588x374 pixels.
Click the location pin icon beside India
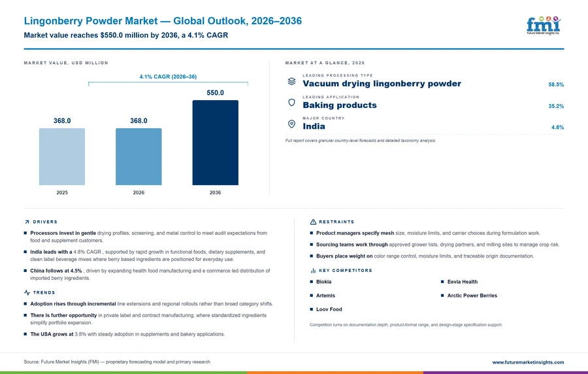(x=291, y=124)
